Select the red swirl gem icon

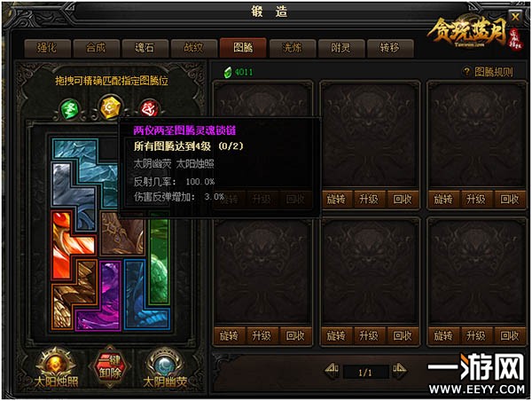click(149, 108)
